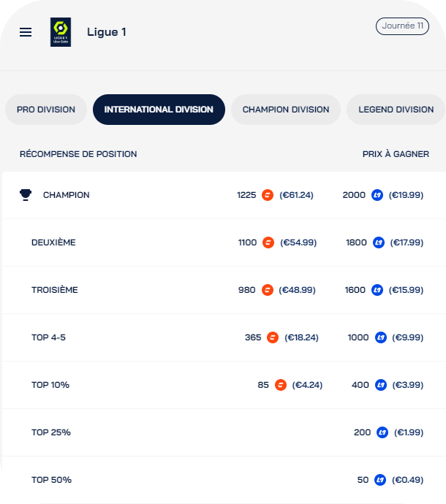The height and width of the screenshot is (504, 446).
Task: Click the Ligue 1 Uber Eats logo
Action: coord(61,32)
